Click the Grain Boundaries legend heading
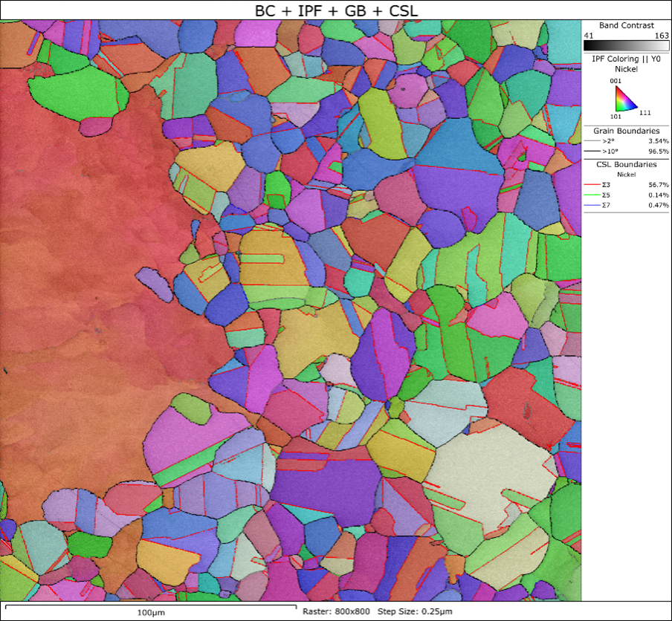This screenshot has width=672, height=621. (x=626, y=131)
